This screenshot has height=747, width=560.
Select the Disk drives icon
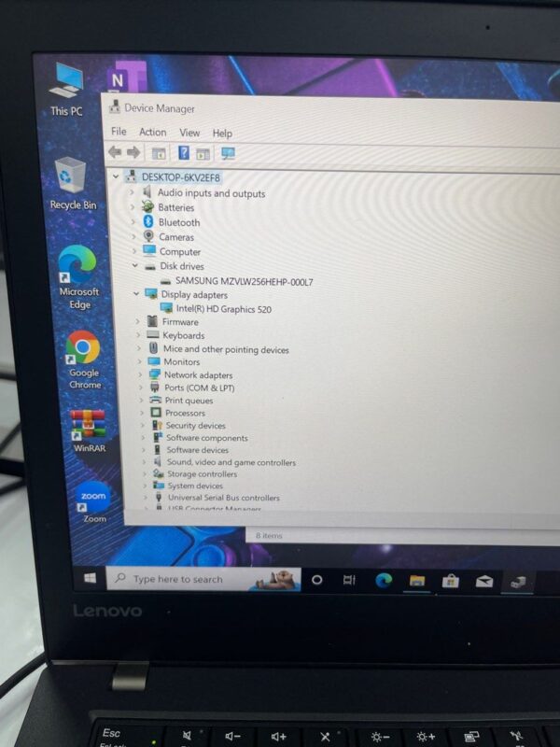point(150,266)
